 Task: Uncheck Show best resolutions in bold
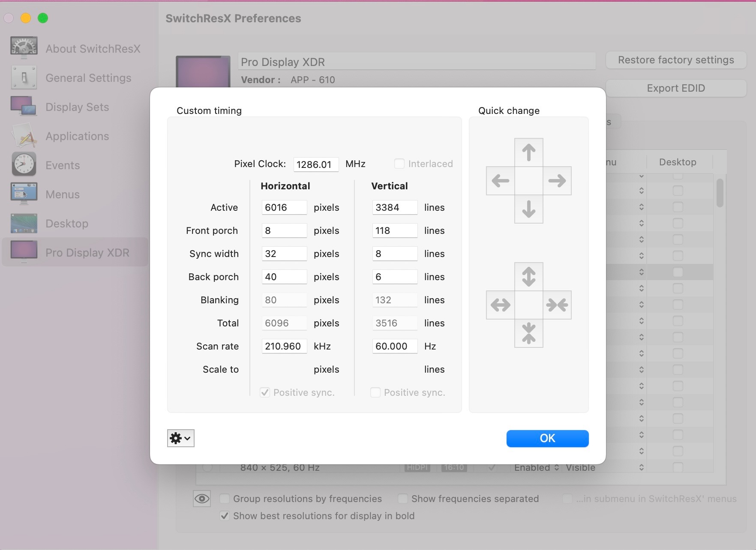tap(224, 516)
